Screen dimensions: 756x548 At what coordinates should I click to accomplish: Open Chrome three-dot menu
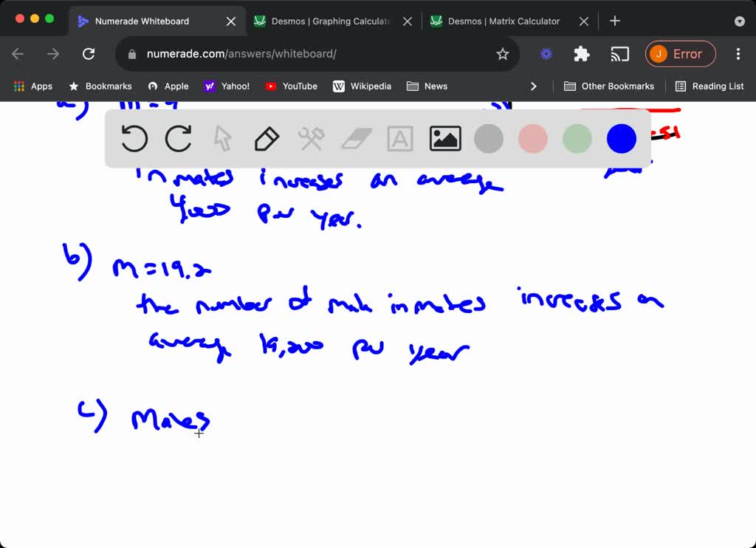(738, 54)
